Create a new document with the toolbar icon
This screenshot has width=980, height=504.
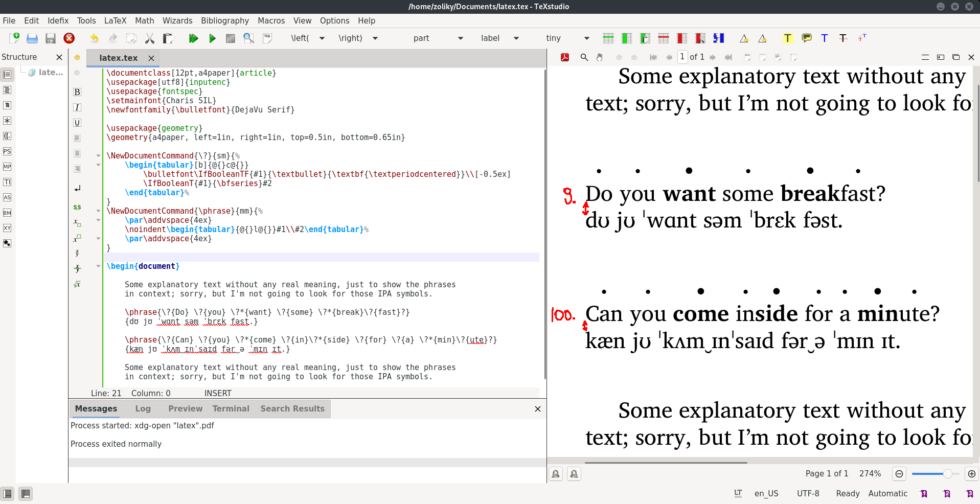pos(14,38)
